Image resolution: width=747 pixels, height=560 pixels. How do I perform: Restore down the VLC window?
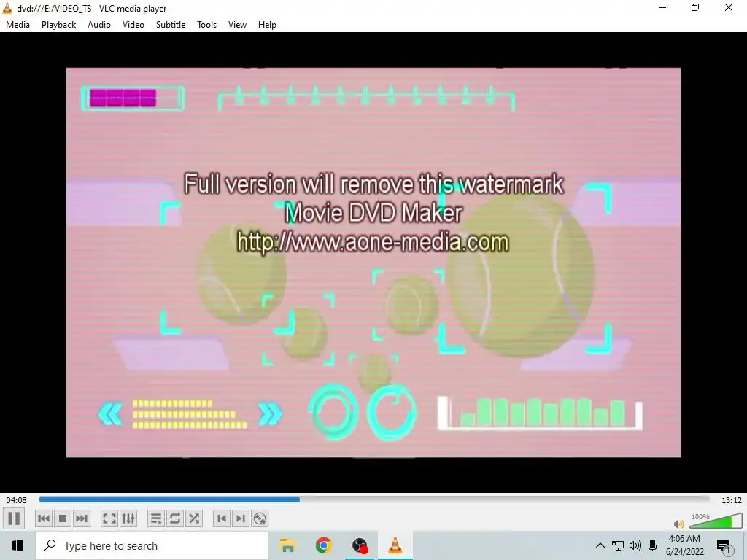point(695,8)
